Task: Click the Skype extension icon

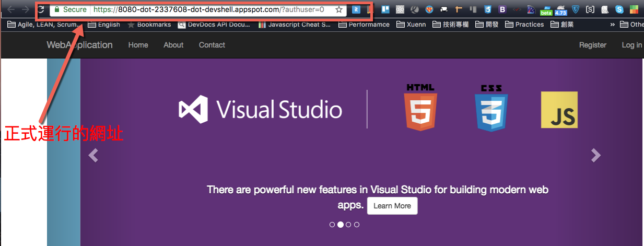Action: 619,9
